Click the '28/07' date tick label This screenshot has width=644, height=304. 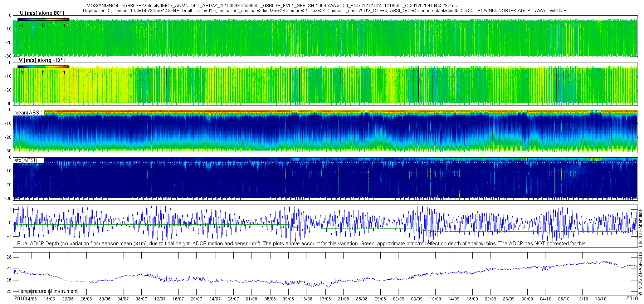[233, 299]
